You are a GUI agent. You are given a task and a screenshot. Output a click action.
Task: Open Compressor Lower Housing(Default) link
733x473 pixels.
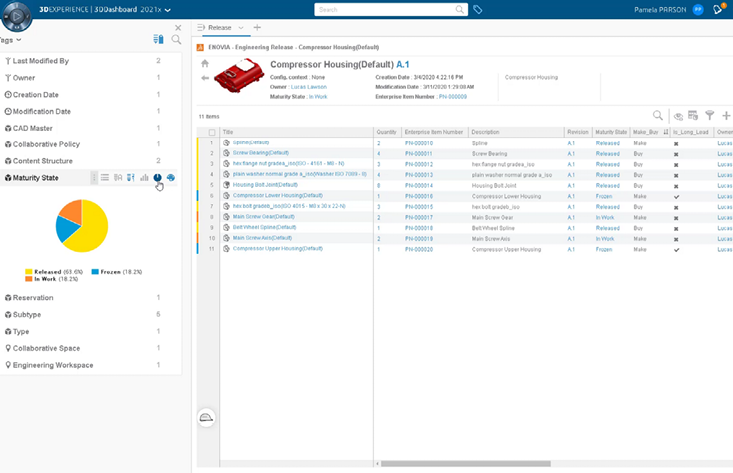pyautogui.click(x=278, y=195)
